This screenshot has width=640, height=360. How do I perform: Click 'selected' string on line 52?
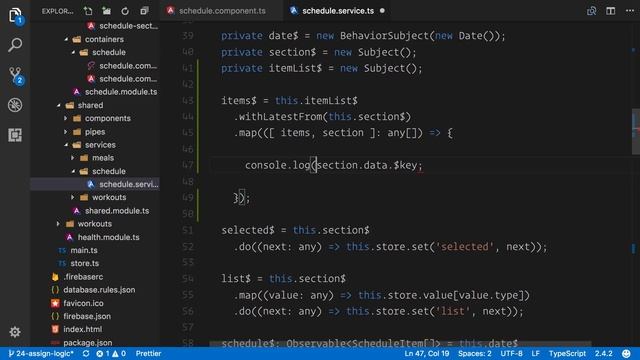coord(464,247)
